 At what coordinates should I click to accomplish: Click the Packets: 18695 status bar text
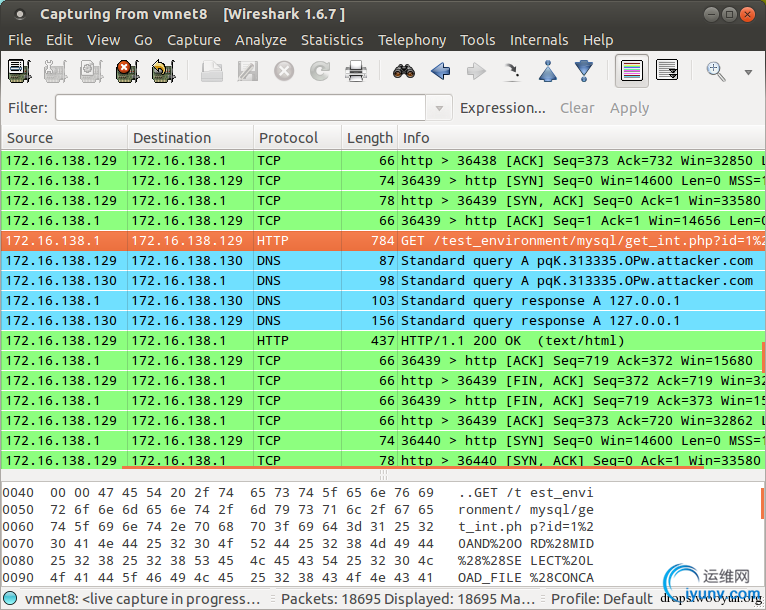(x=407, y=599)
